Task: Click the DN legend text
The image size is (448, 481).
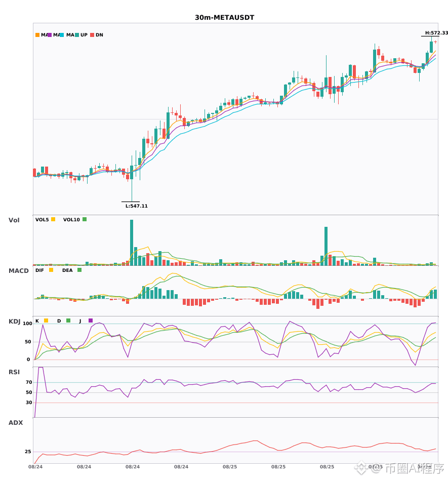Action: 99,35
